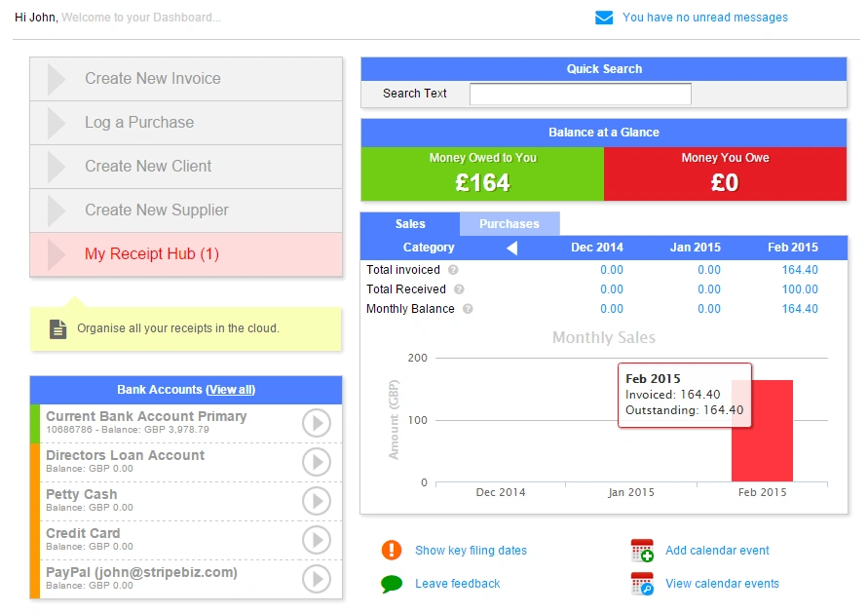Image resolution: width=868 pixels, height=613 pixels.
Task: Click the back chevron beside Category header
Action: click(x=509, y=248)
